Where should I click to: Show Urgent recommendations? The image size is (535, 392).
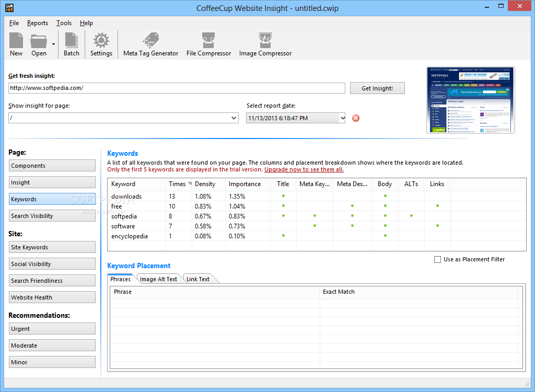click(52, 329)
